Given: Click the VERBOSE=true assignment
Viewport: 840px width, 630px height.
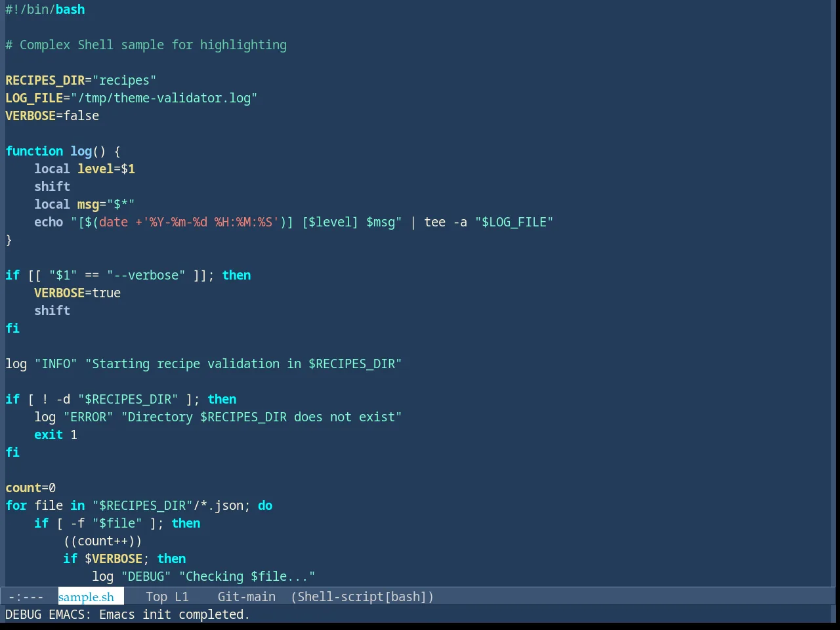Looking at the screenshot, I should tap(77, 293).
